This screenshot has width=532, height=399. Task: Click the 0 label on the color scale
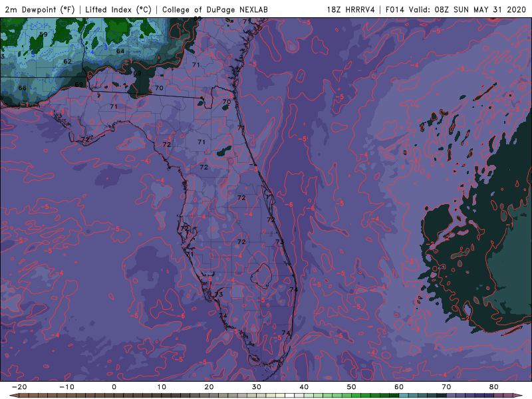114,387
